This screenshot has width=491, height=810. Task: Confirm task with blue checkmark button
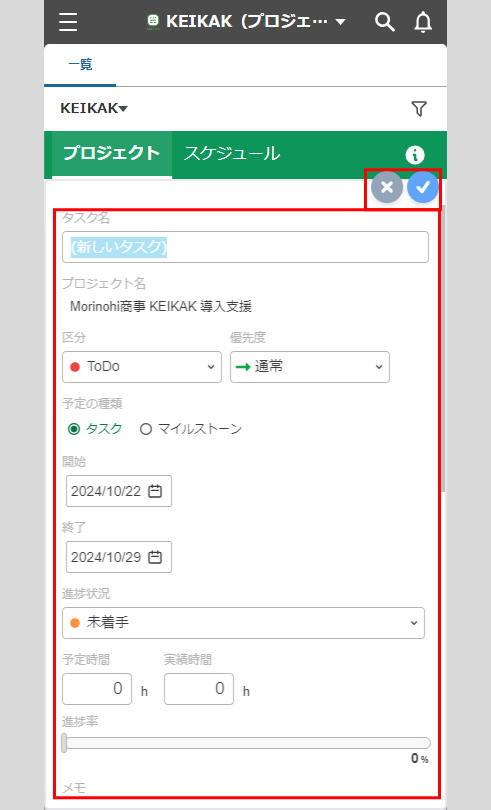(x=423, y=187)
